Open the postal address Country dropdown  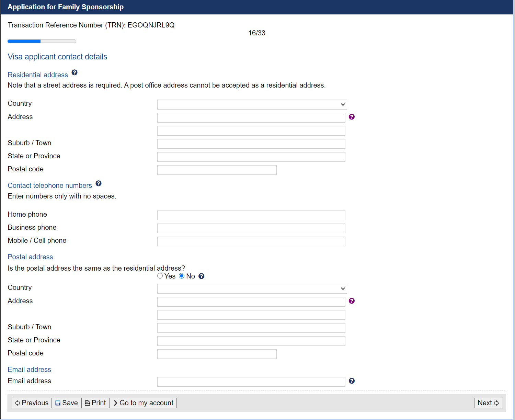252,288
